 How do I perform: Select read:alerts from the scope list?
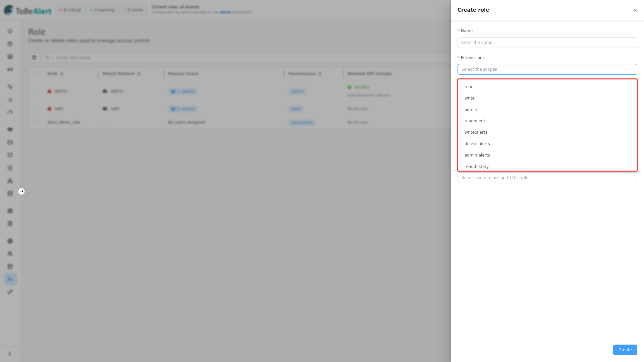547,121
